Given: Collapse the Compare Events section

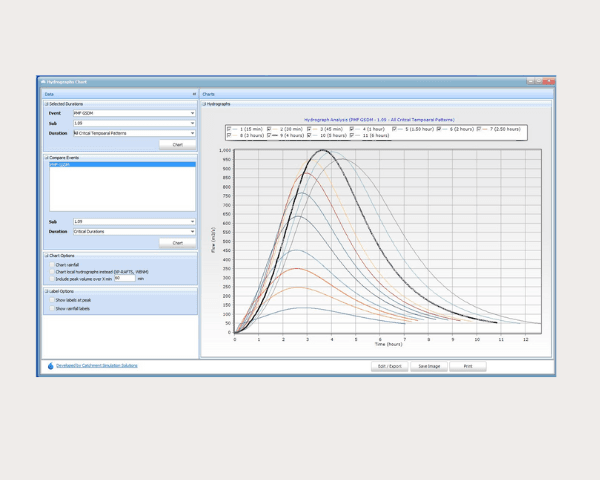Looking at the screenshot, I should (x=47, y=158).
